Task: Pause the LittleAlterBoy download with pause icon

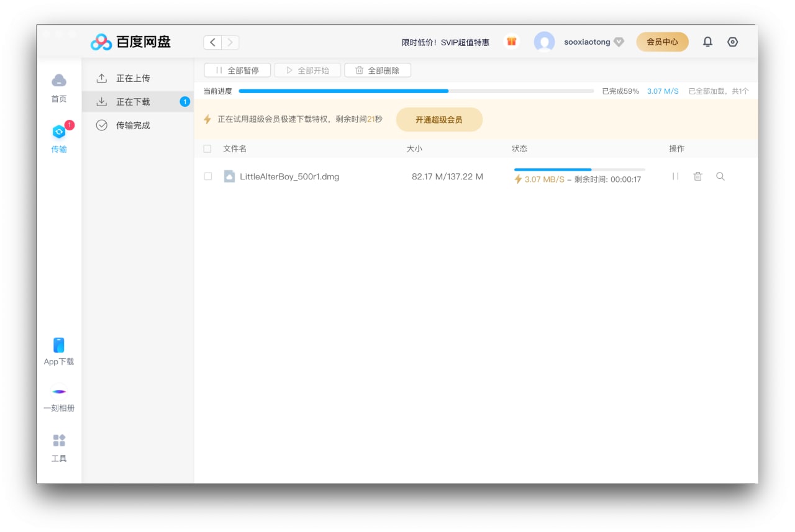Action: coord(675,176)
